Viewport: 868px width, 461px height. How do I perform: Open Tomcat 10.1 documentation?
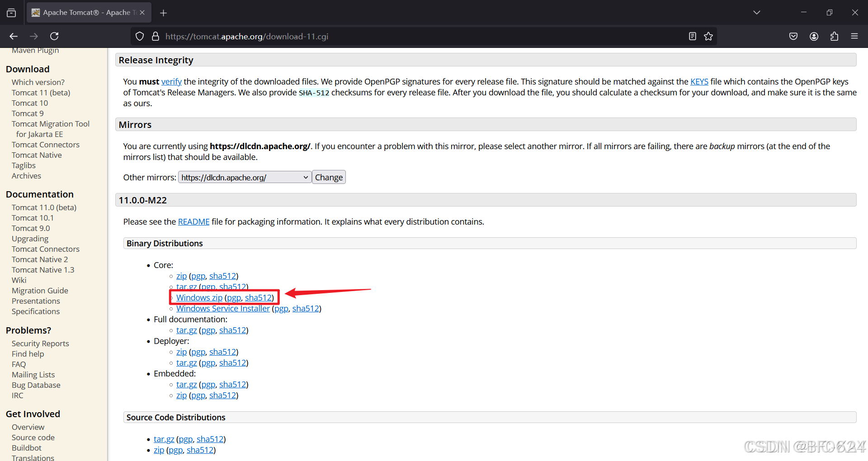[33, 218]
